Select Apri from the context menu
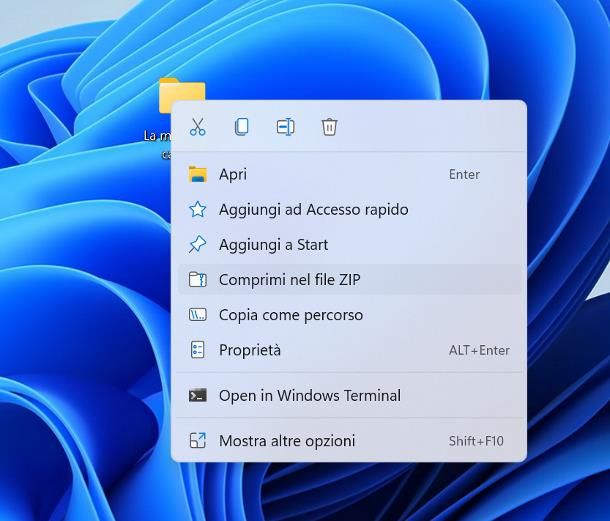 pos(233,174)
